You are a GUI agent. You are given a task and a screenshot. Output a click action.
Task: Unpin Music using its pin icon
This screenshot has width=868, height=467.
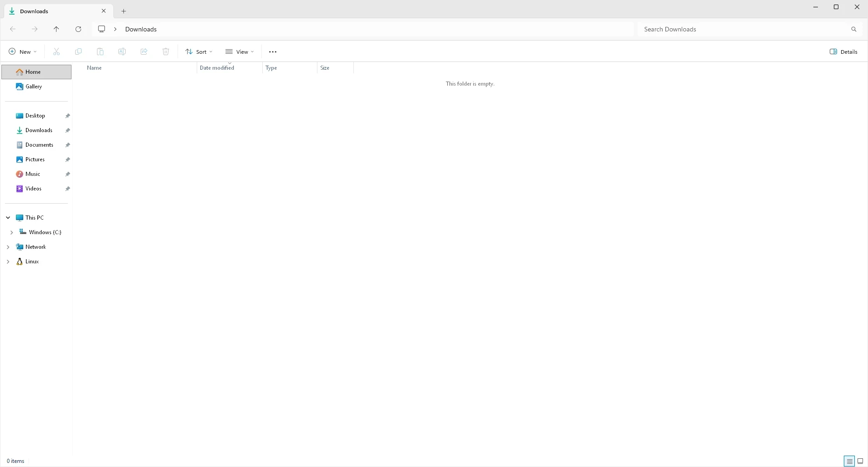68,174
